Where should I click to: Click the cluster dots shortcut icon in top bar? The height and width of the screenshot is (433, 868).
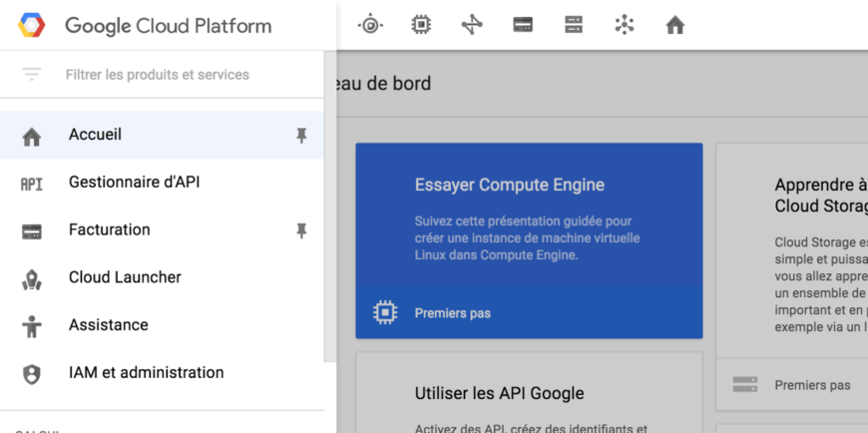pyautogui.click(x=625, y=25)
